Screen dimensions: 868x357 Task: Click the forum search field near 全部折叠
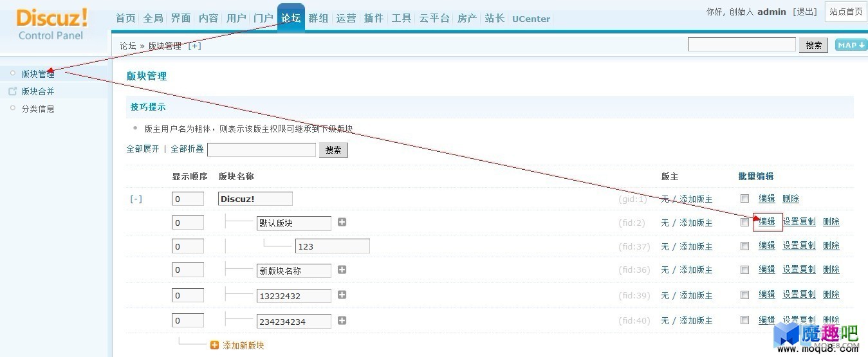(x=262, y=150)
